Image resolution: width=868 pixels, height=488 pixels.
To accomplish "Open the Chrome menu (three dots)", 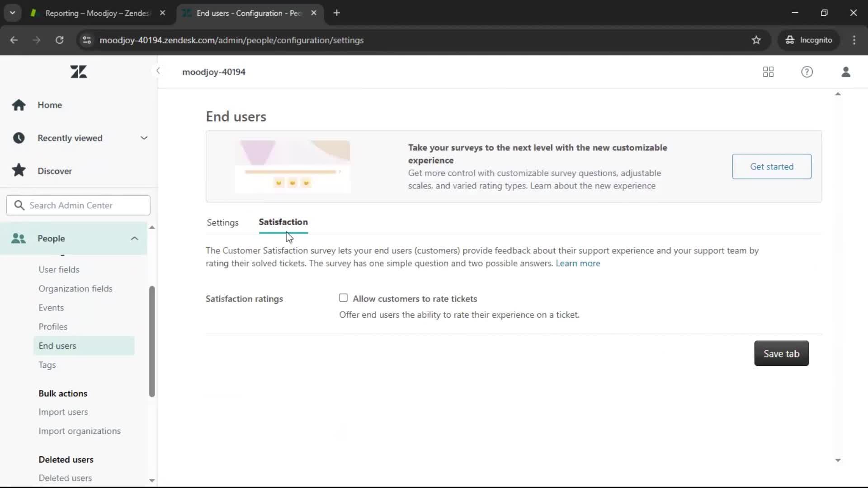I will pyautogui.click(x=854, y=40).
